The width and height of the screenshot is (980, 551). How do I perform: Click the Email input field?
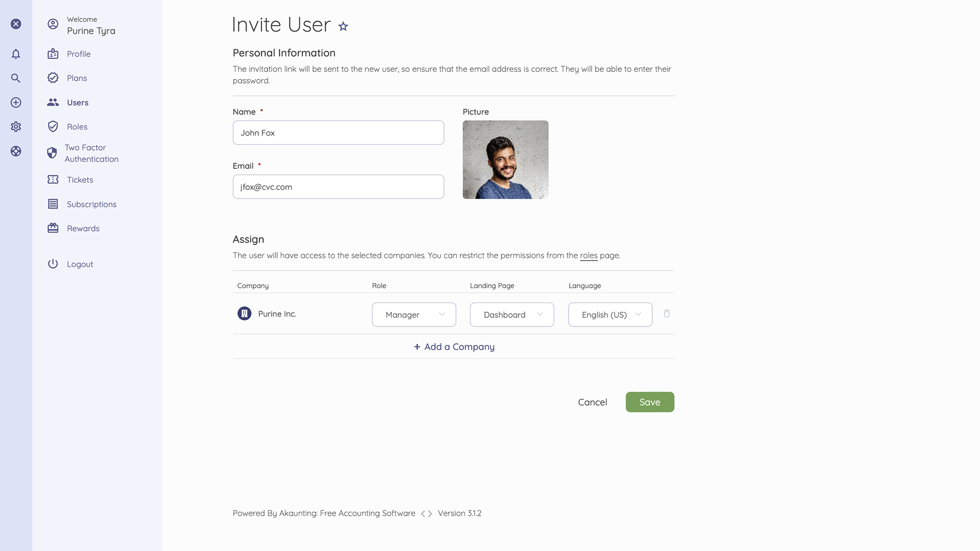338,187
